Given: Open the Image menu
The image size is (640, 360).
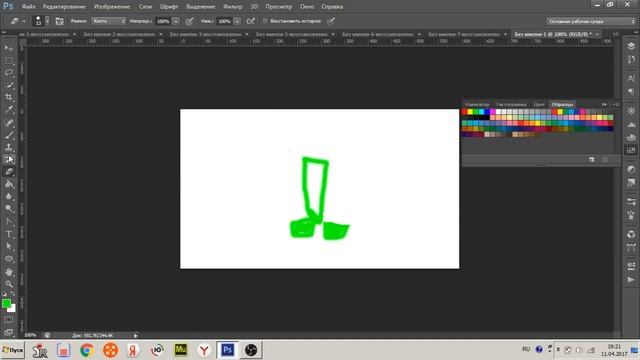Looking at the screenshot, I should (112, 7).
